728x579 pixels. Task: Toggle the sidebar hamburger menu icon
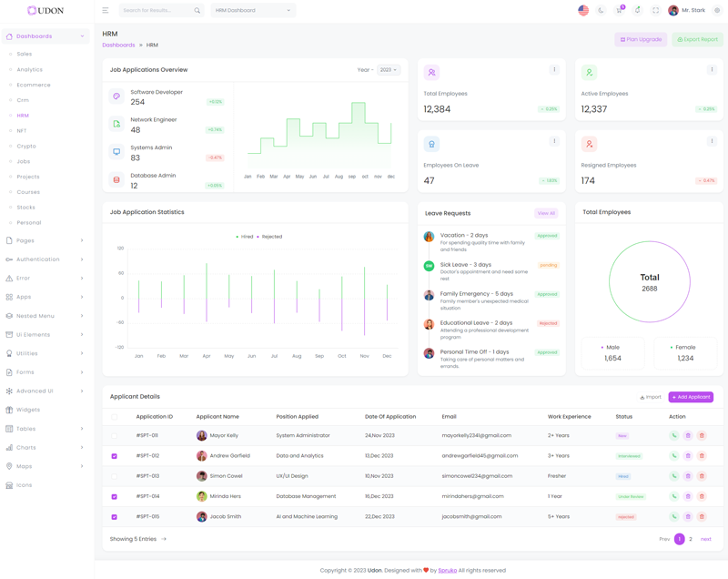(x=106, y=11)
